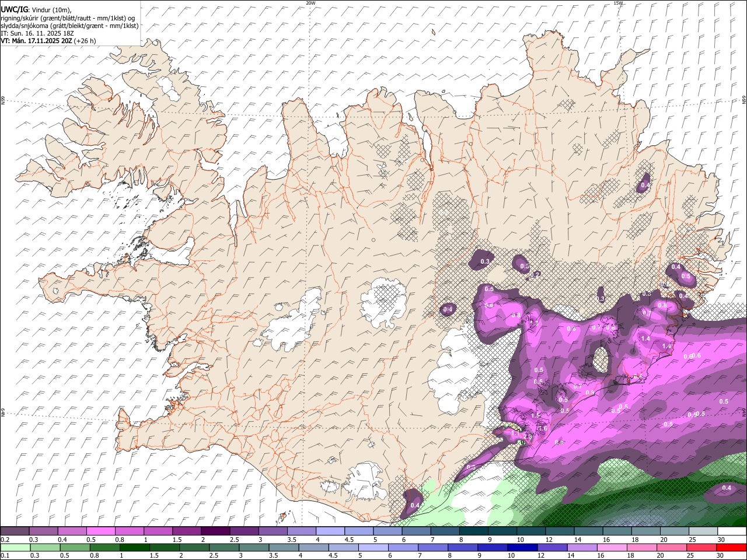Viewport: 747px width, 560px height.
Task: Select the 'VT: Mán. 17.11.2025 20Z' valid time
Action: click(x=36, y=41)
